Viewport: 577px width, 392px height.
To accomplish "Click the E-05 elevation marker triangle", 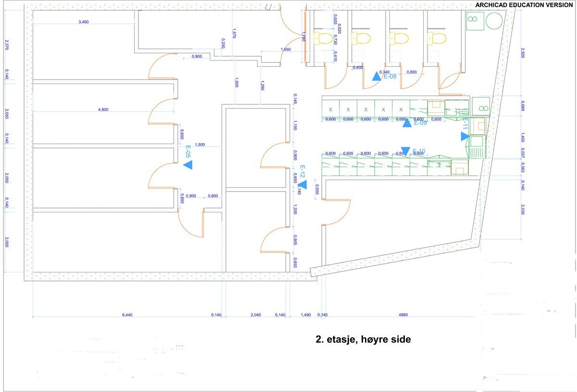I will tap(188, 165).
